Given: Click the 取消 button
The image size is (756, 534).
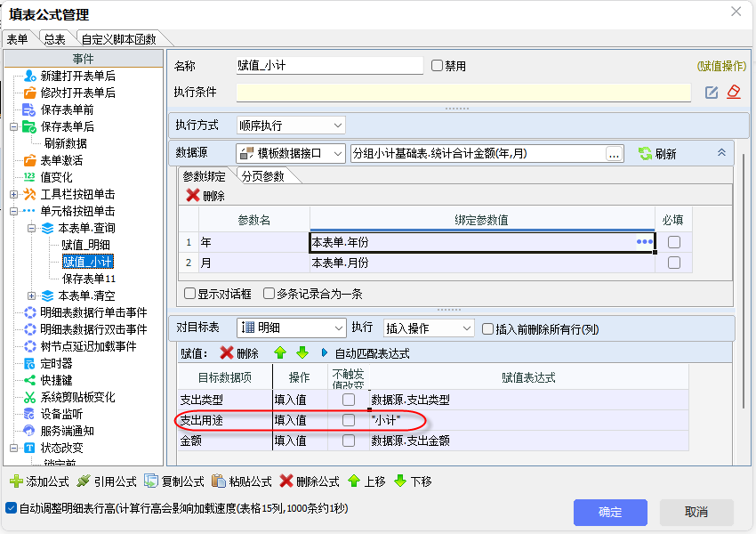Looking at the screenshot, I should pyautogui.click(x=696, y=512).
